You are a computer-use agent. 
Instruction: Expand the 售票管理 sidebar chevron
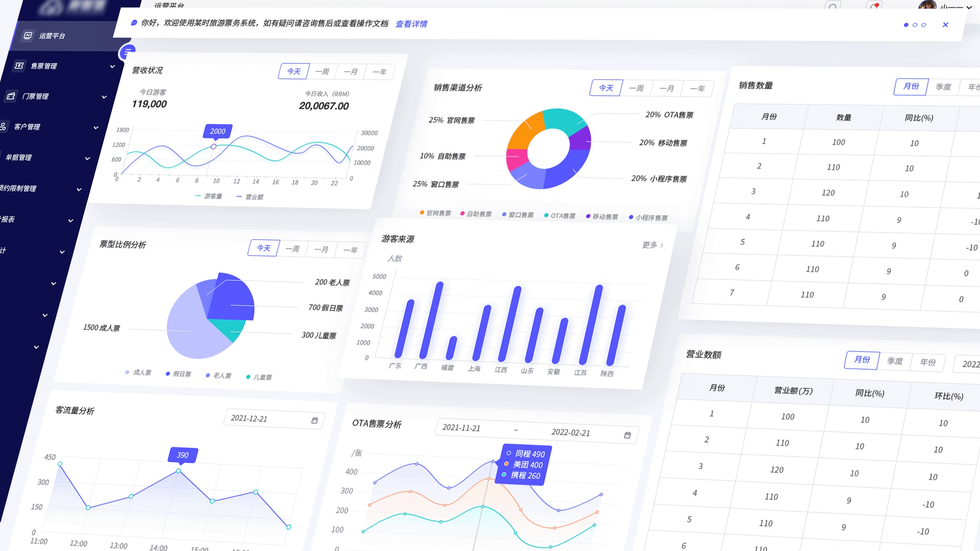coord(113,67)
